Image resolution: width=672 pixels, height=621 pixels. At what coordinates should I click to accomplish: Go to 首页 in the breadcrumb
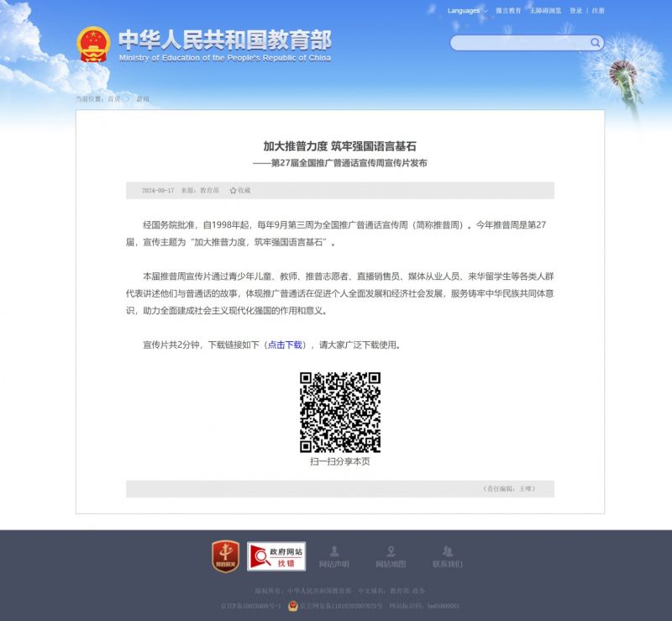pos(114,99)
